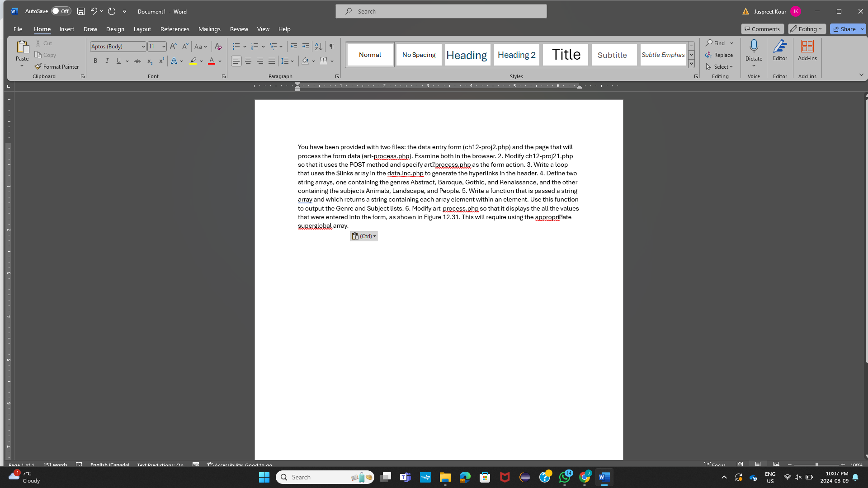Open the Mailings ribbon tab
The image size is (868, 488).
[209, 28]
